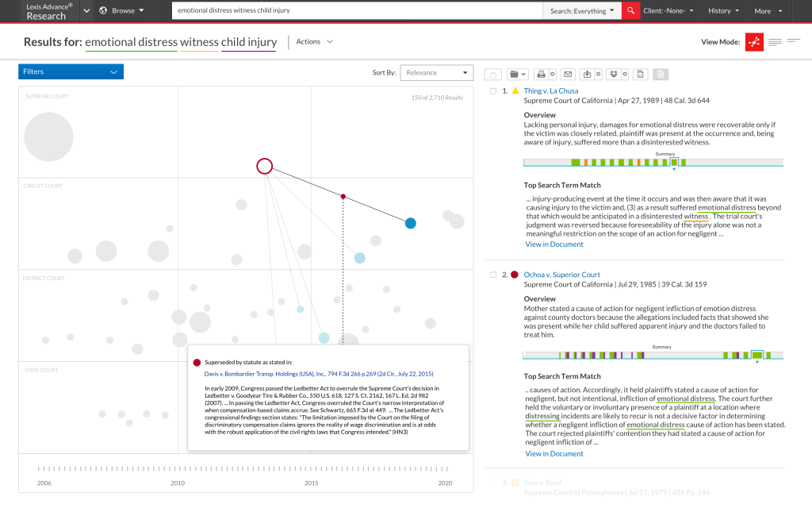Screen dimensions: 812x508
Task: Open the Actions dropdown
Action: coord(314,41)
